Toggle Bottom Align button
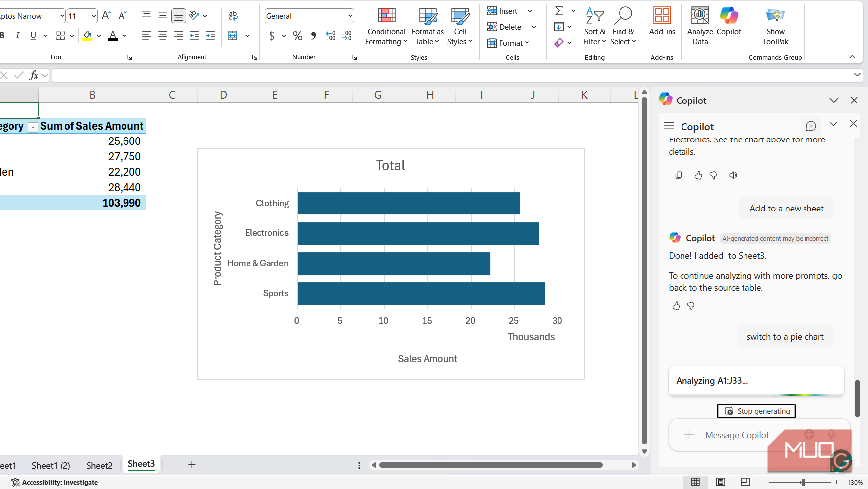Image resolution: width=868 pixels, height=489 pixels. click(179, 16)
